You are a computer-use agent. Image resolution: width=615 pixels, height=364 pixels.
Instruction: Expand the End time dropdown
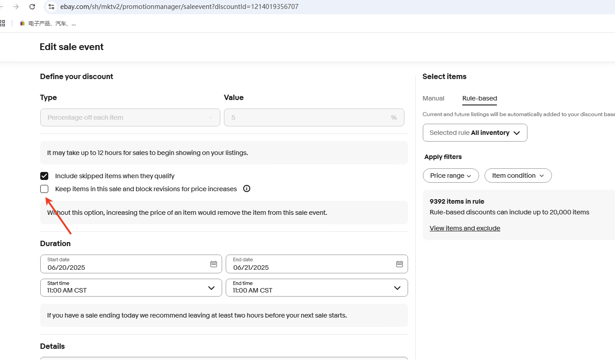pos(317,288)
